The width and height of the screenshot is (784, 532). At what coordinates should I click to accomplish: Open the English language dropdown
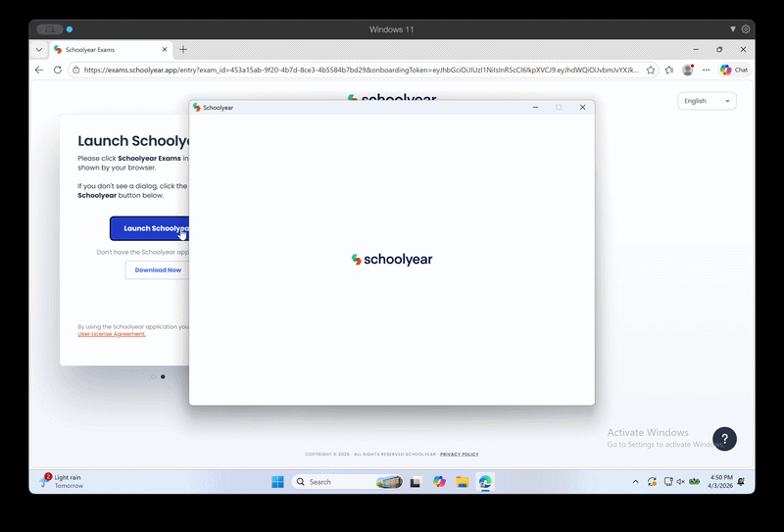pos(707,101)
